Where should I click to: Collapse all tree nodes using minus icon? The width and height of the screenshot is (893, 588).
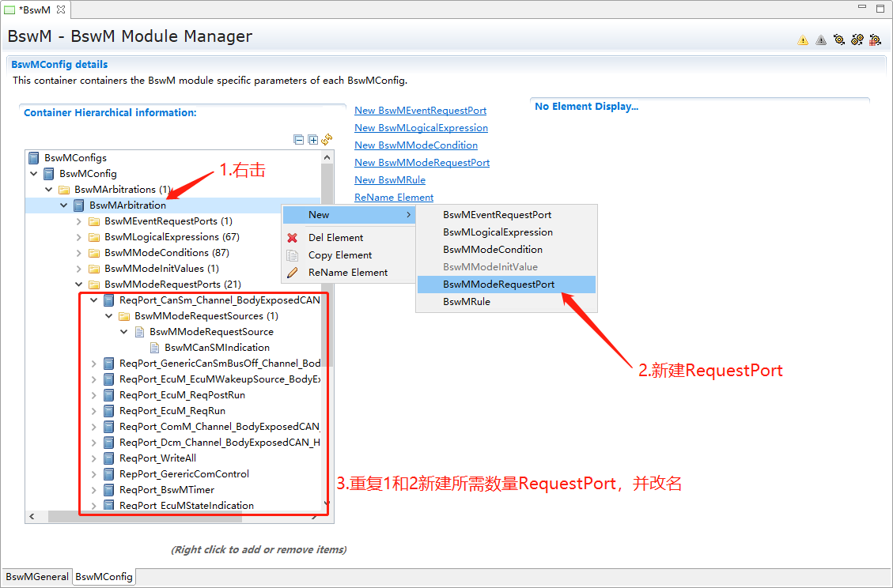(x=299, y=140)
